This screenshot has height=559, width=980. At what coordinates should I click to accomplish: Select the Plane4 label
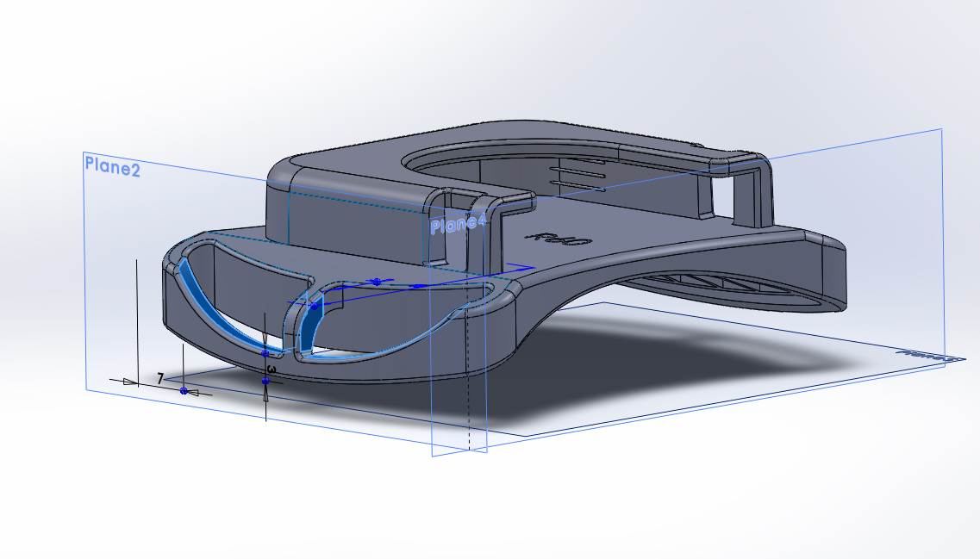tap(458, 225)
